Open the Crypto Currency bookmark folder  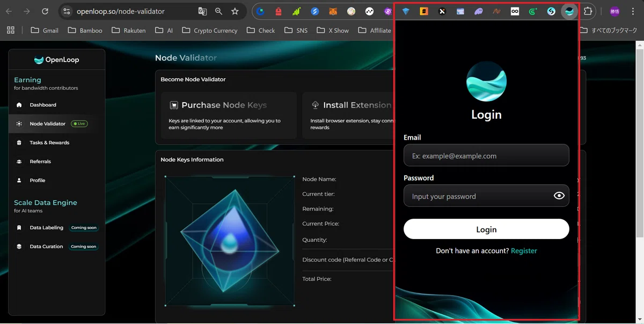pyautogui.click(x=210, y=31)
